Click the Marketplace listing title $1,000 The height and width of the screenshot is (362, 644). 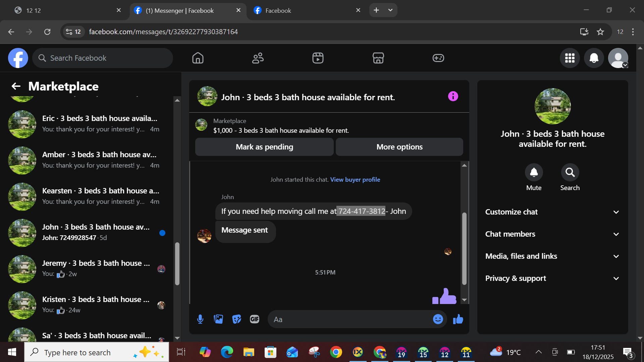tap(281, 130)
